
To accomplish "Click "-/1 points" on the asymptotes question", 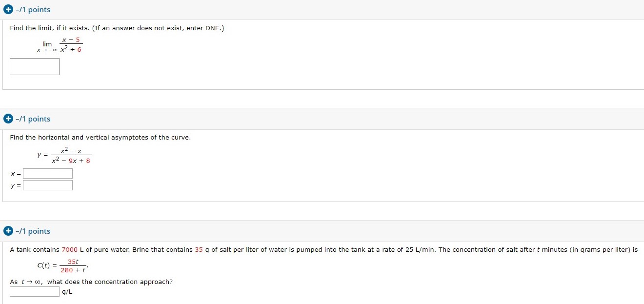I will [x=32, y=119].
